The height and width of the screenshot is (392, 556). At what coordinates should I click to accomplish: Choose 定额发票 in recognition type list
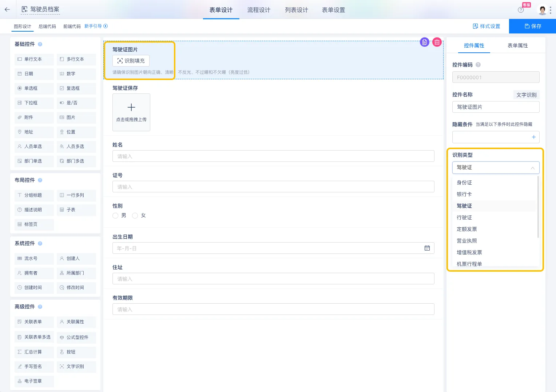click(494, 229)
